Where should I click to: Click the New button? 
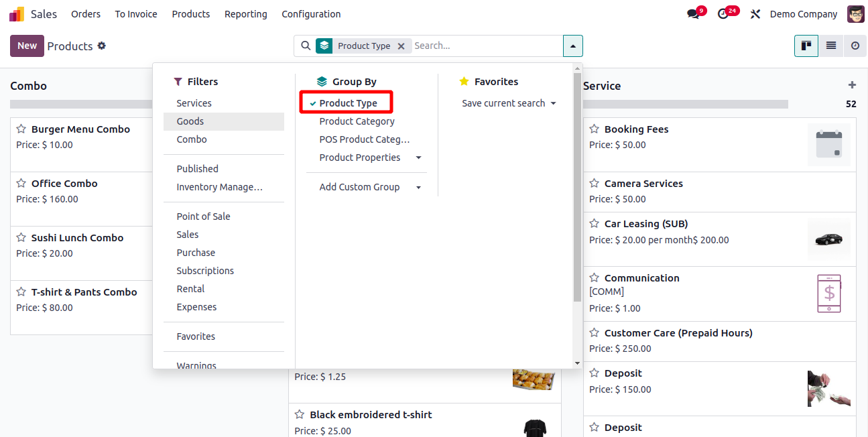tap(27, 46)
